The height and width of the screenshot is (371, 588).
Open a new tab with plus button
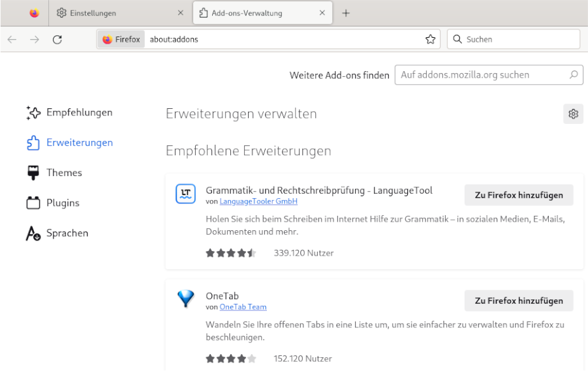(x=346, y=13)
